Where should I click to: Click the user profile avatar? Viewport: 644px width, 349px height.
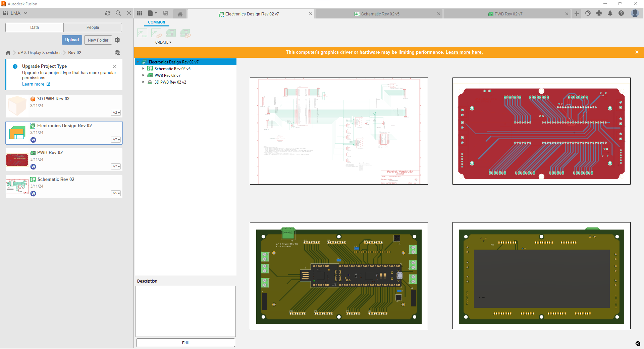coord(635,13)
